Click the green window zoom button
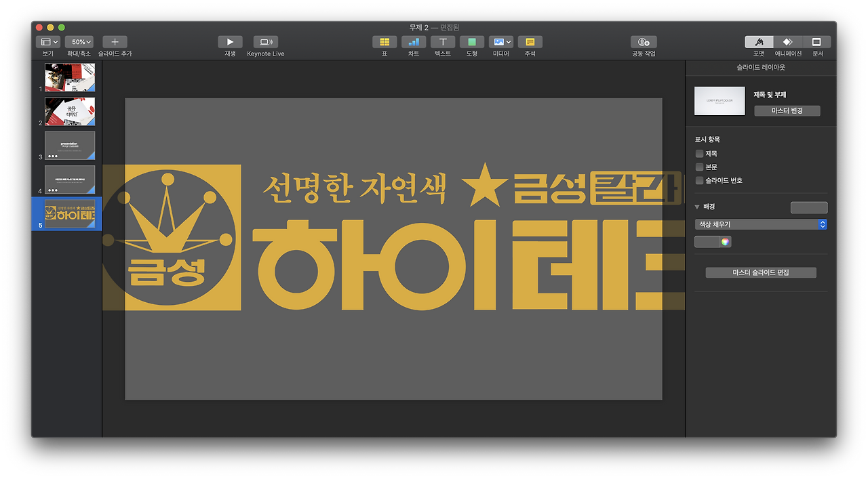Image resolution: width=868 pixels, height=479 pixels. pos(62,27)
